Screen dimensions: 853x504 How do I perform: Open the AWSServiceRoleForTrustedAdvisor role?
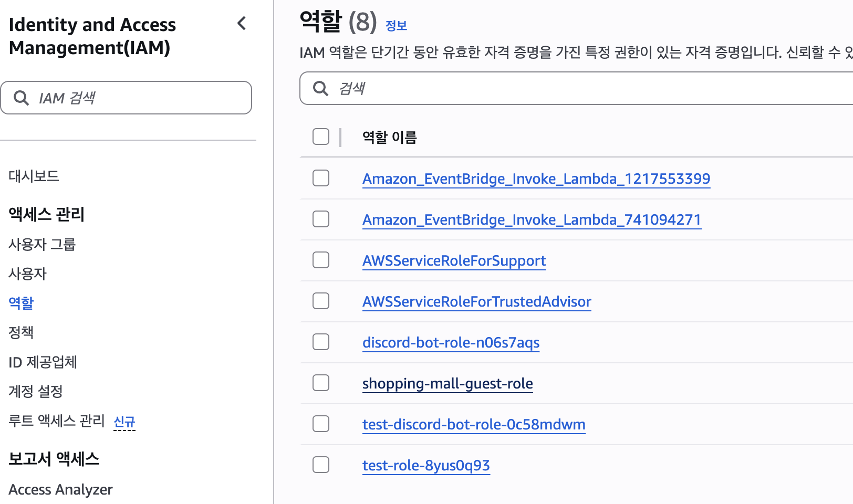(476, 302)
